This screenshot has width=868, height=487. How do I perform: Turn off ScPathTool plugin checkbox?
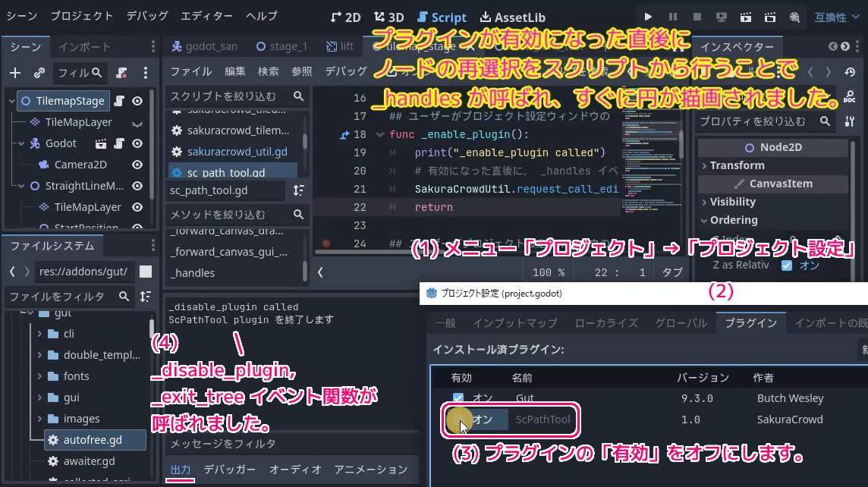coord(458,419)
